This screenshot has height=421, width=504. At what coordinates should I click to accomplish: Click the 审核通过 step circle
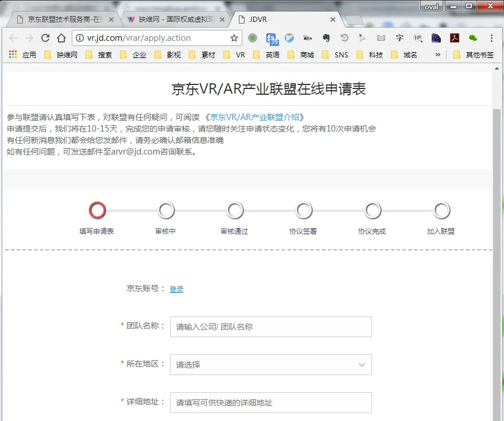coord(235,210)
